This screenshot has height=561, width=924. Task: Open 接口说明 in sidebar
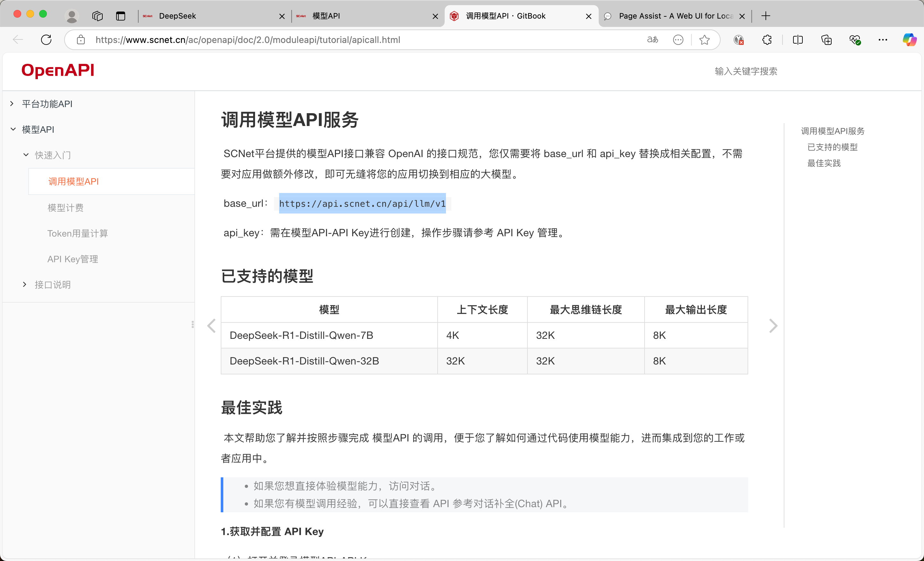pos(53,284)
